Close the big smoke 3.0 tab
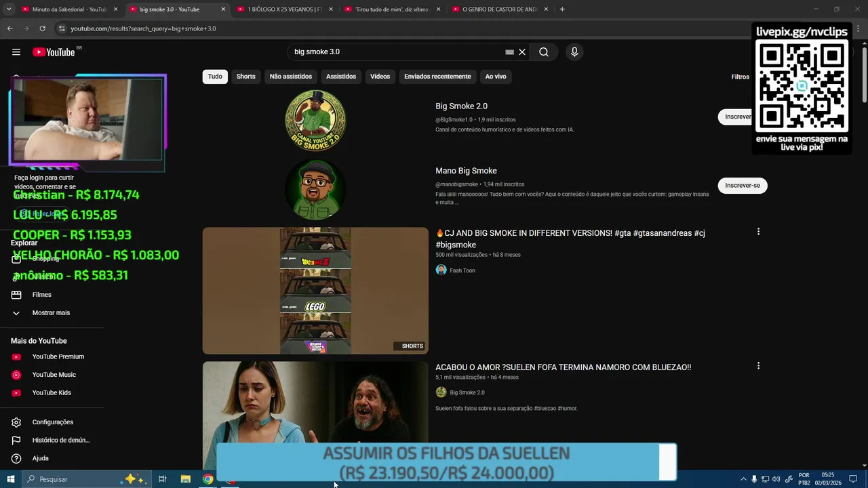868x488 pixels. (x=223, y=9)
